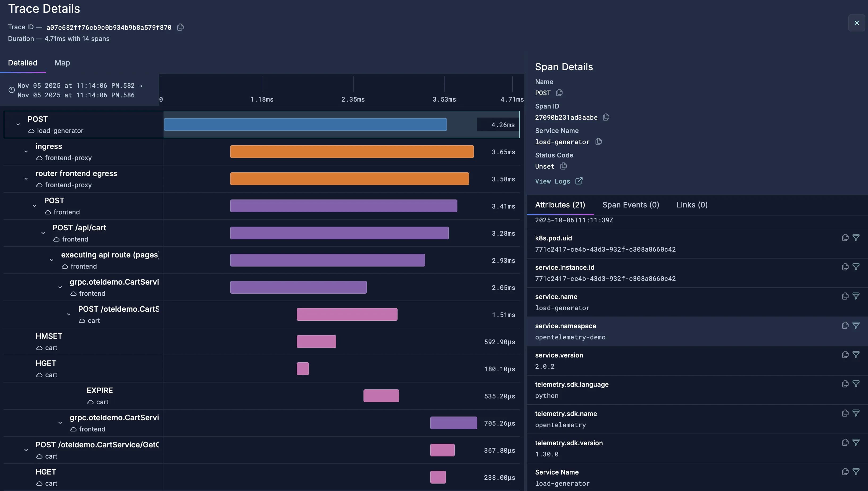
Task: Copy the service.version attribute value
Action: click(x=845, y=355)
